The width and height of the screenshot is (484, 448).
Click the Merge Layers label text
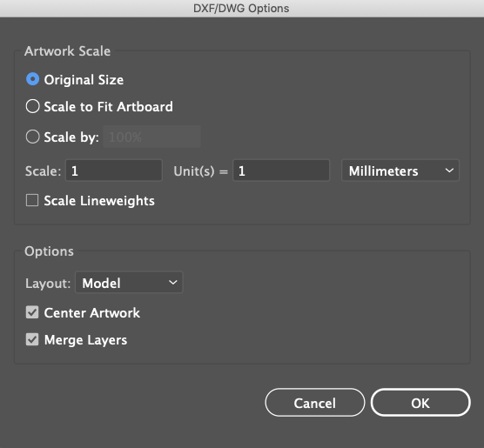click(x=85, y=340)
